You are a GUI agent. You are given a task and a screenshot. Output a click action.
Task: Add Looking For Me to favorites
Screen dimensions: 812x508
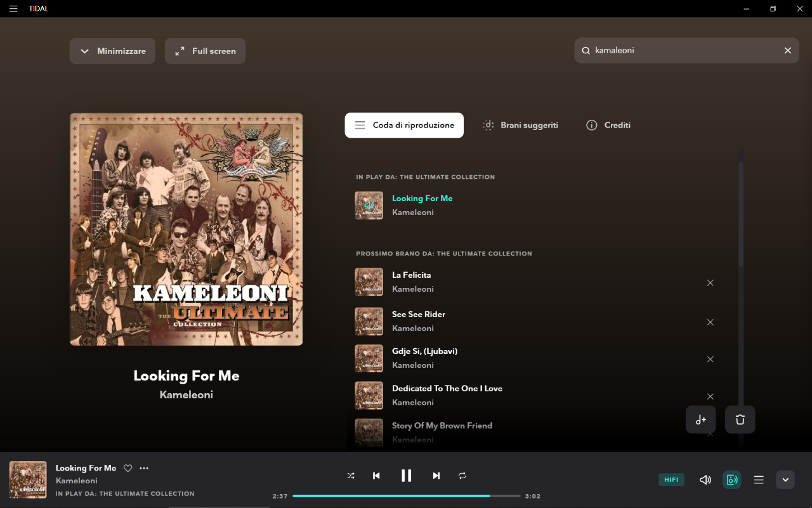click(x=128, y=469)
